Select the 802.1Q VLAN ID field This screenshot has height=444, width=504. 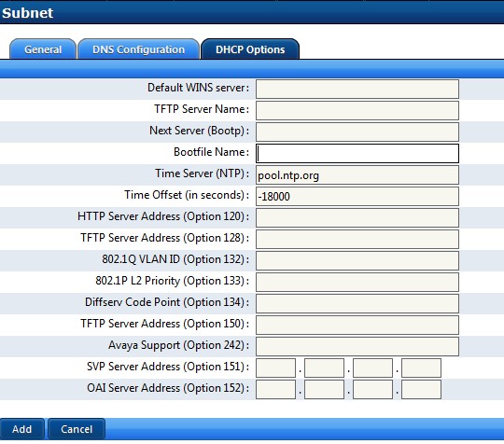(357, 260)
